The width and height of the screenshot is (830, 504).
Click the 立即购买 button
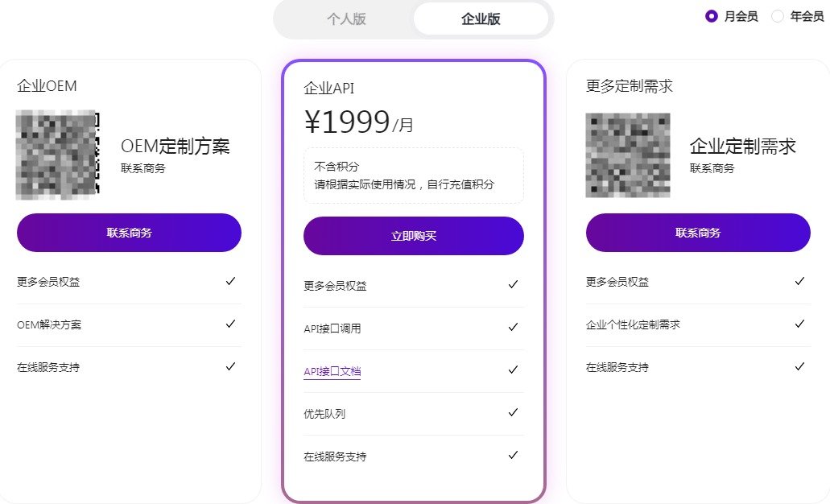[414, 236]
